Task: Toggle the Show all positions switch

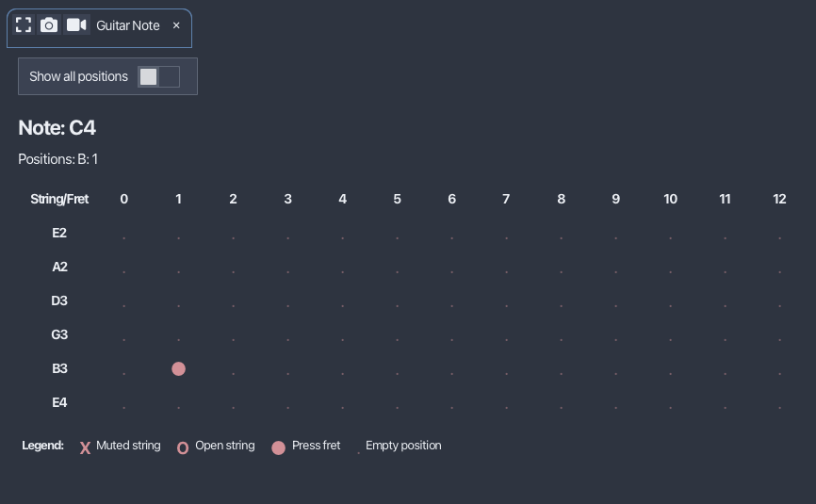Action: tap(158, 76)
